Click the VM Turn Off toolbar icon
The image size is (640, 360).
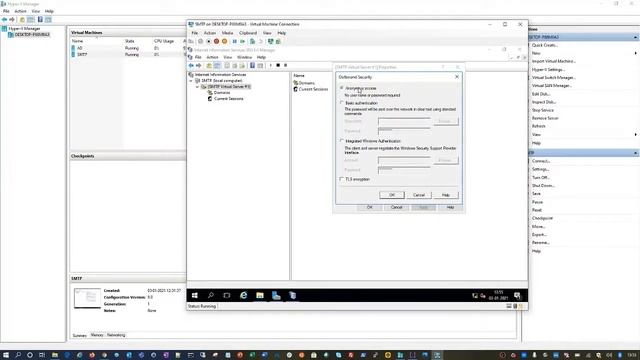pos(208,42)
